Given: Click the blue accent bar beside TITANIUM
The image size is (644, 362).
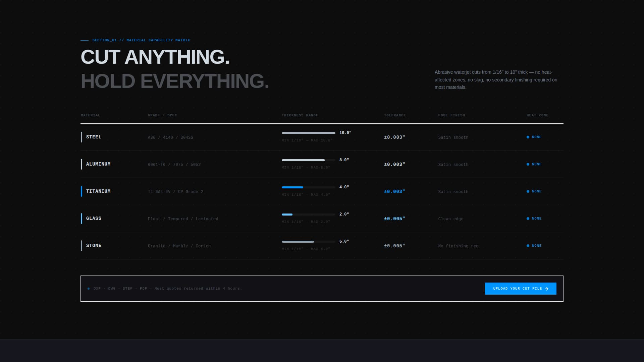Looking at the screenshot, I should tap(82, 191).
